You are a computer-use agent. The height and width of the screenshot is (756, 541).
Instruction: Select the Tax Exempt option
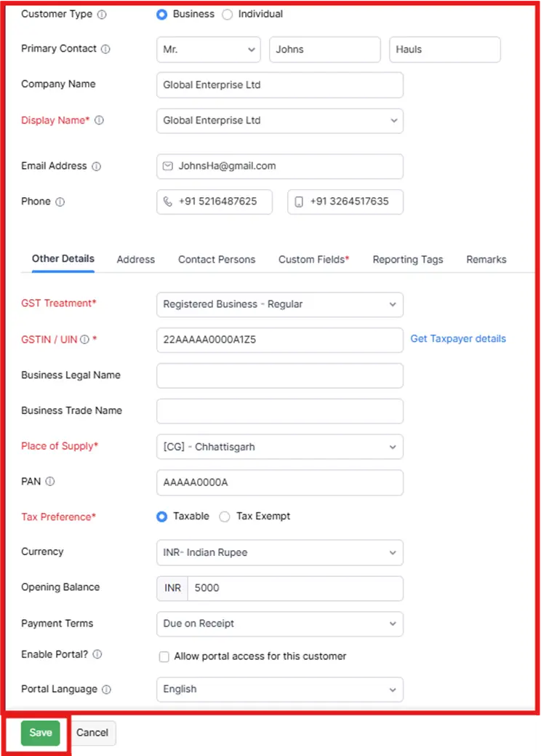225,517
